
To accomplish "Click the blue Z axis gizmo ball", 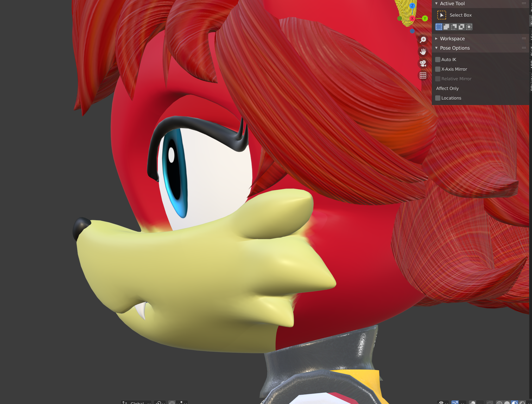I will pos(412,6).
